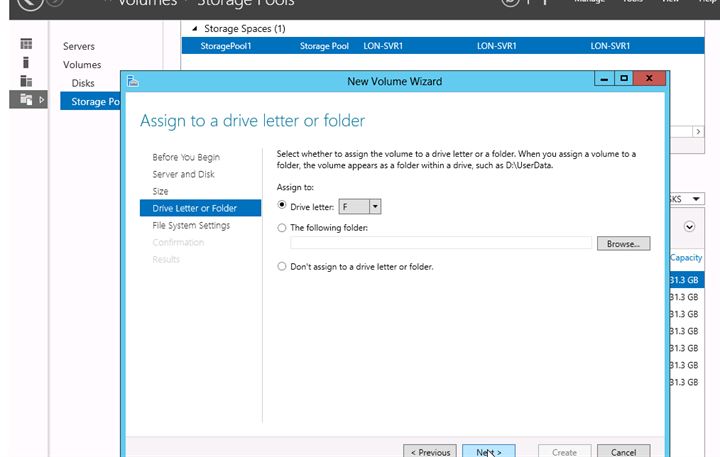The height and width of the screenshot is (457, 720).
Task: Select the StoragePool1 row
Action: pos(443,46)
